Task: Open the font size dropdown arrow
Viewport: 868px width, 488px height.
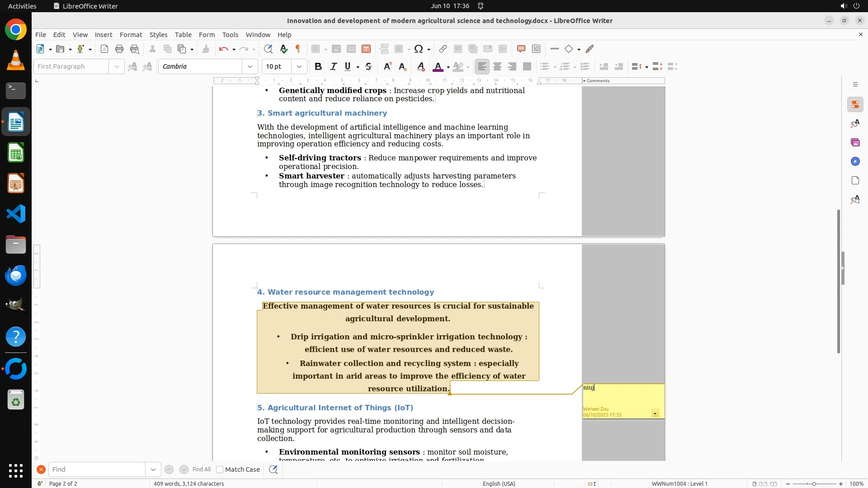Action: (x=299, y=67)
